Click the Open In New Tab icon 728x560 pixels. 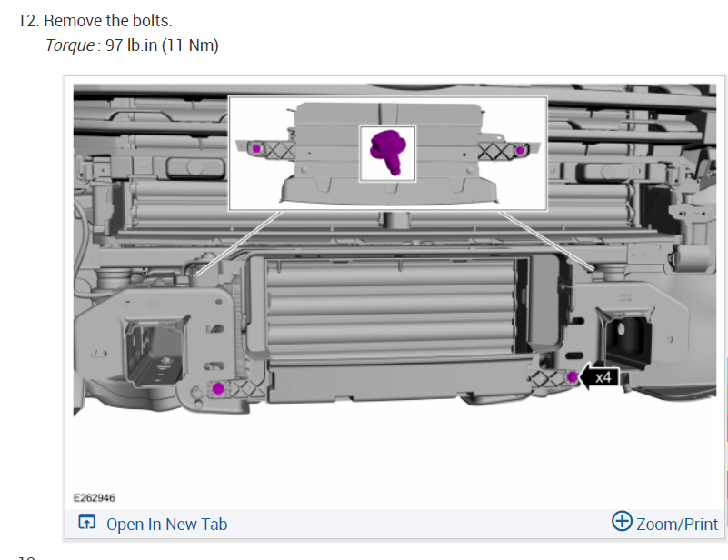(x=87, y=523)
